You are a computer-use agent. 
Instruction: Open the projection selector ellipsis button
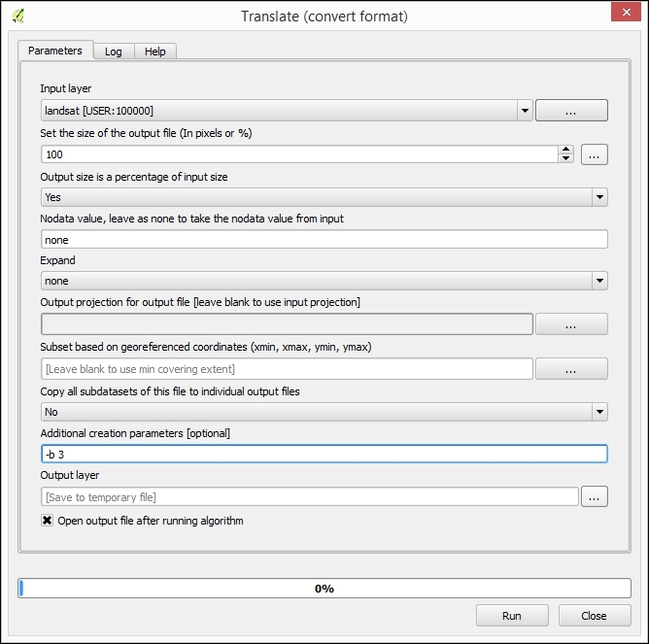tap(571, 324)
